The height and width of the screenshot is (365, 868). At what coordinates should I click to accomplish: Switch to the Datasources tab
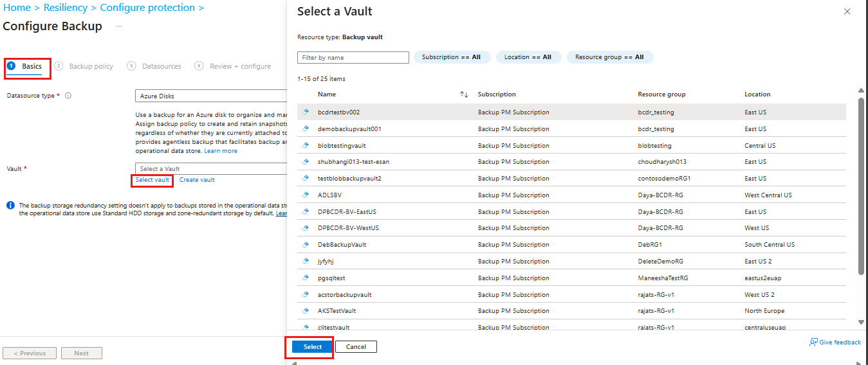pos(154,66)
